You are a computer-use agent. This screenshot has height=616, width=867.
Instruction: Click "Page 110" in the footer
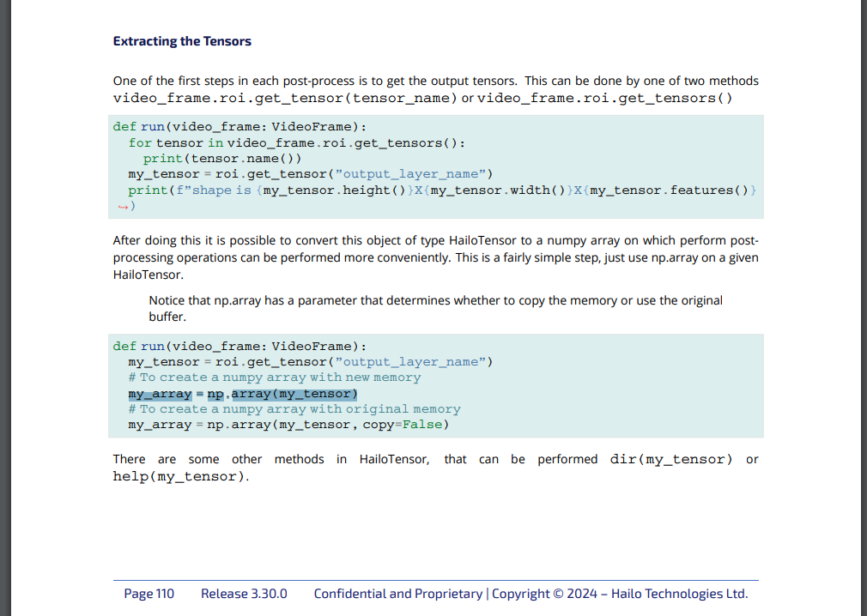149,594
